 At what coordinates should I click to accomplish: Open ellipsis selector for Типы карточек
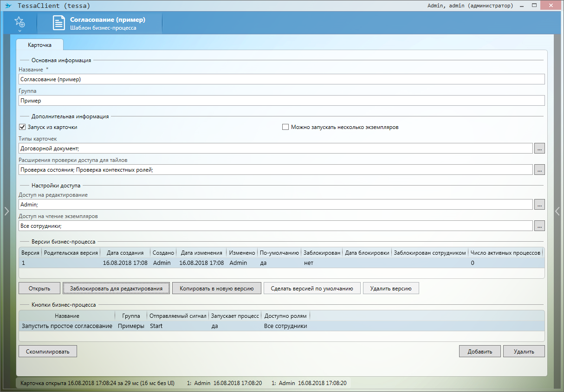(539, 148)
